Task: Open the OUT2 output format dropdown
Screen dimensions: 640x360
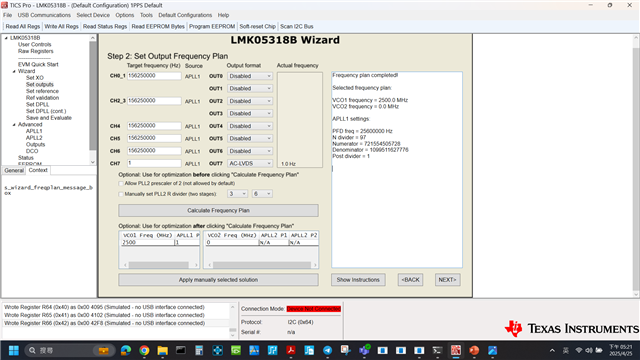Action: (x=250, y=101)
